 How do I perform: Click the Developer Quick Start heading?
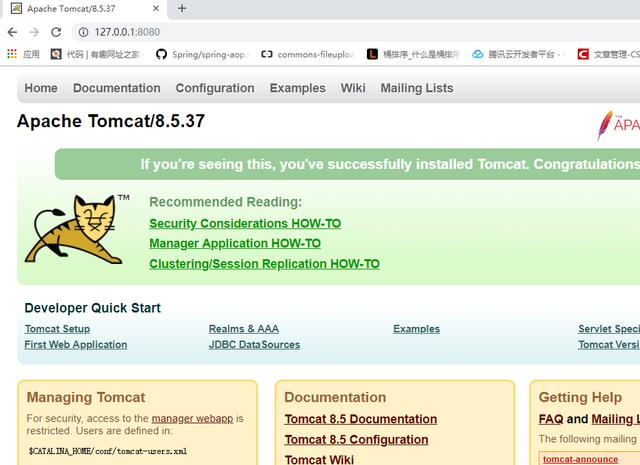tap(93, 308)
